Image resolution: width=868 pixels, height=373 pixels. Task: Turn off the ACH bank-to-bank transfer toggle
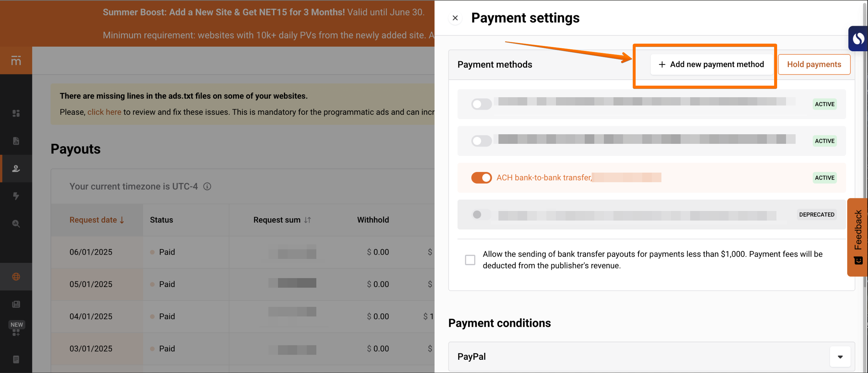[481, 178]
